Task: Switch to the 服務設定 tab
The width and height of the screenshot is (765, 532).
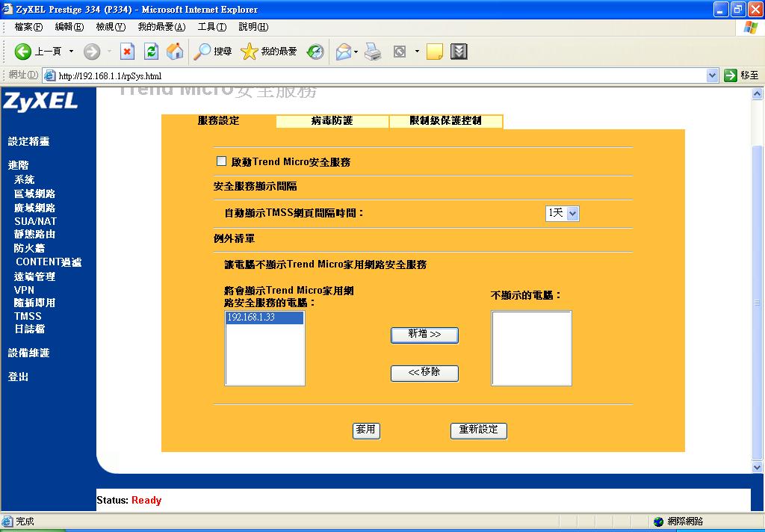Action: [219, 121]
